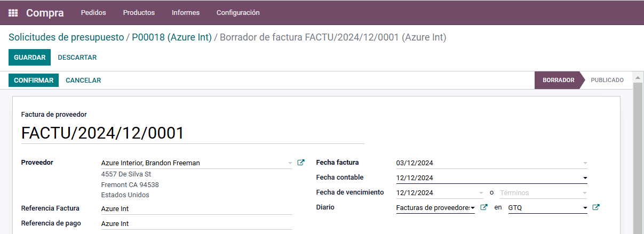The height and width of the screenshot is (234, 644).
Task: Open the Pedidos menu
Action: [93, 13]
